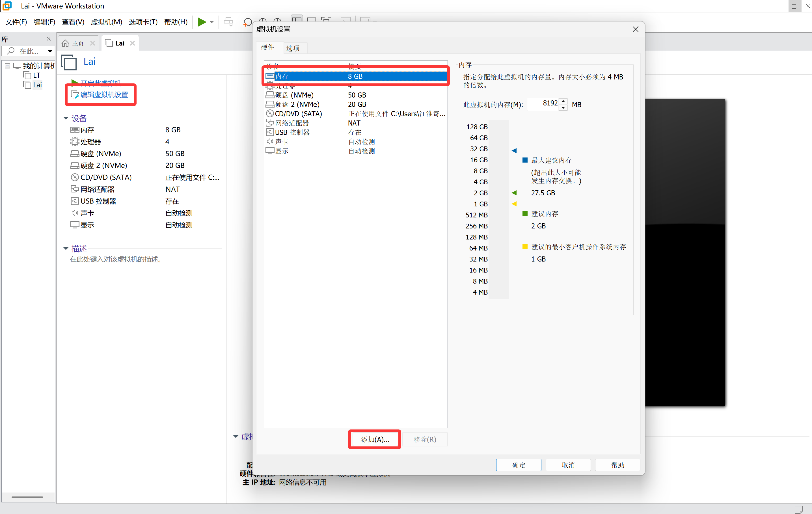The height and width of the screenshot is (514, 812).
Task: Click the green power-on play icon in toolbar
Action: point(202,22)
